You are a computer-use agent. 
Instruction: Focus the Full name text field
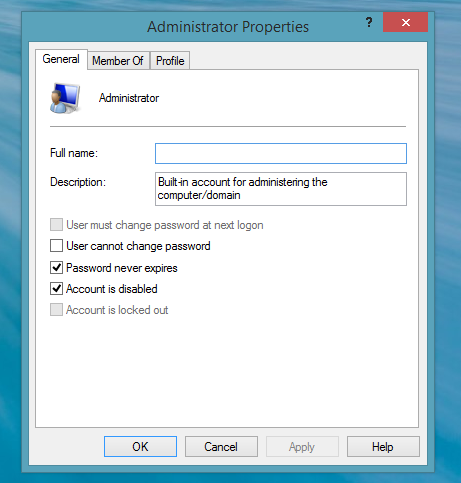point(281,153)
